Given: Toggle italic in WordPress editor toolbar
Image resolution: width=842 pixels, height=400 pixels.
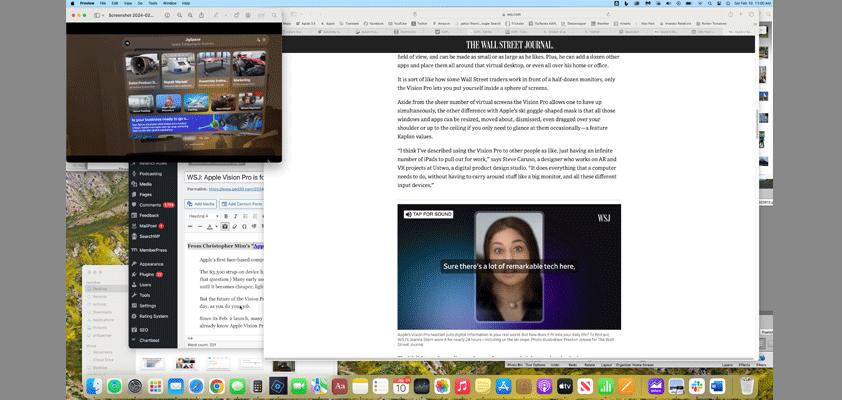Looking at the screenshot, I should point(236,216).
